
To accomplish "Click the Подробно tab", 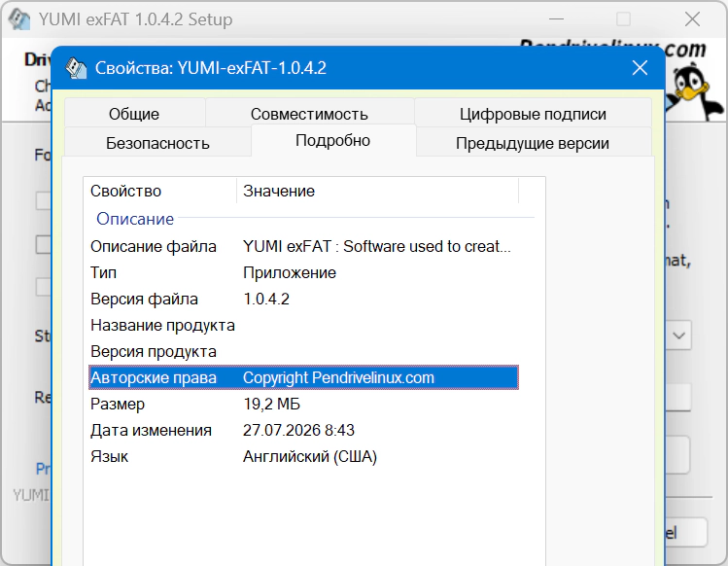I will pos(332,140).
